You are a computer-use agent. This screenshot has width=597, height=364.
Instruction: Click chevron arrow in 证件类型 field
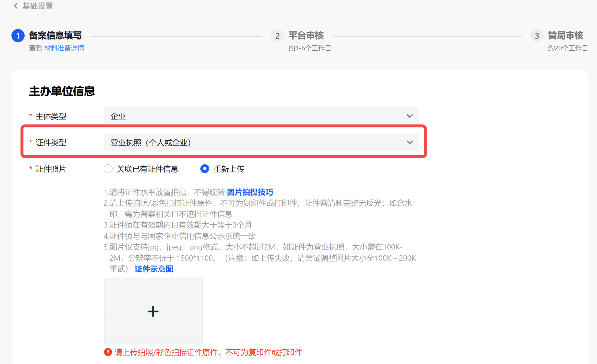click(x=410, y=142)
